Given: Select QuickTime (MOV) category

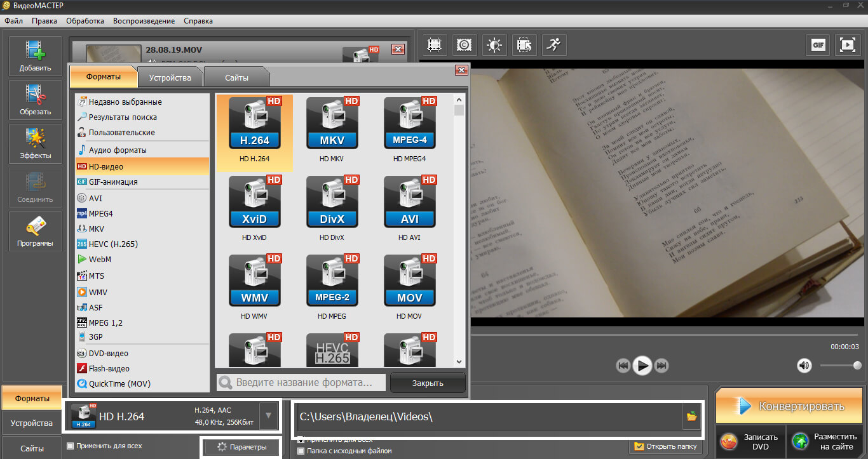Looking at the screenshot, I should point(142,383).
